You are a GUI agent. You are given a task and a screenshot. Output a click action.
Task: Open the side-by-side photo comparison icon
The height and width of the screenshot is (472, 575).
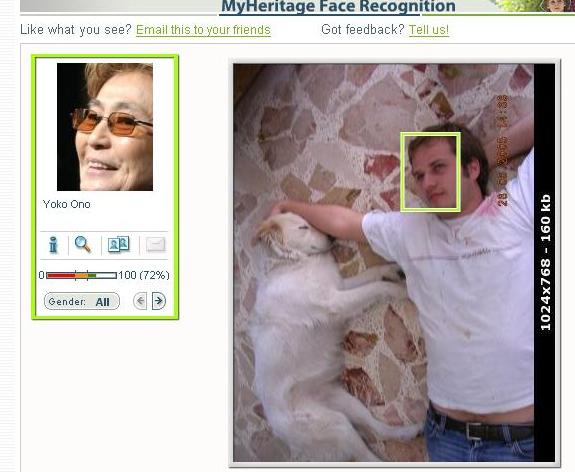point(118,244)
